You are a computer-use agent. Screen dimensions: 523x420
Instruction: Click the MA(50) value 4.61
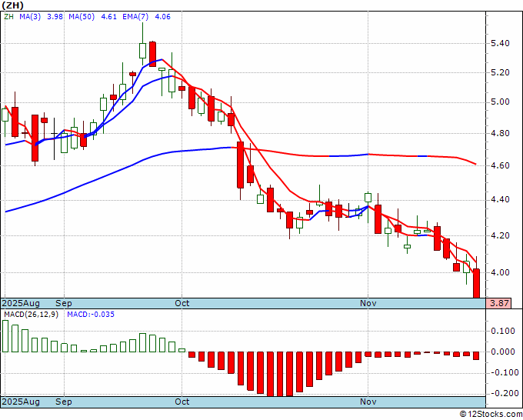click(108, 17)
